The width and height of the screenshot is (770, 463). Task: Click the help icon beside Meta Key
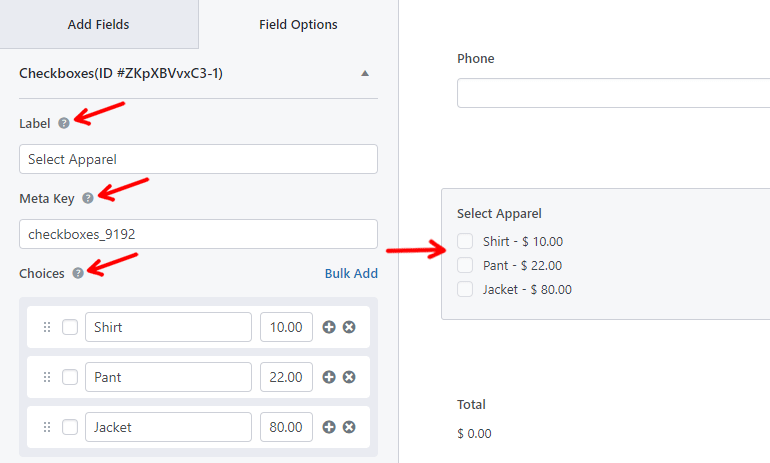click(x=88, y=198)
